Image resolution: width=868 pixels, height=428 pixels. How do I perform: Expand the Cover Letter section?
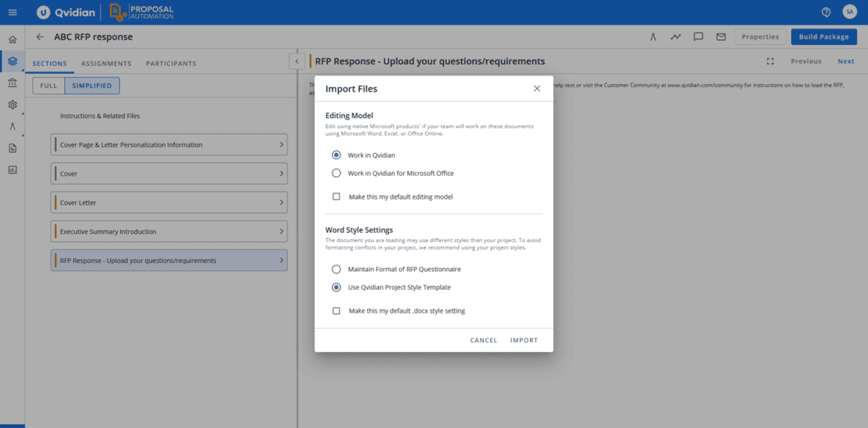169,202
